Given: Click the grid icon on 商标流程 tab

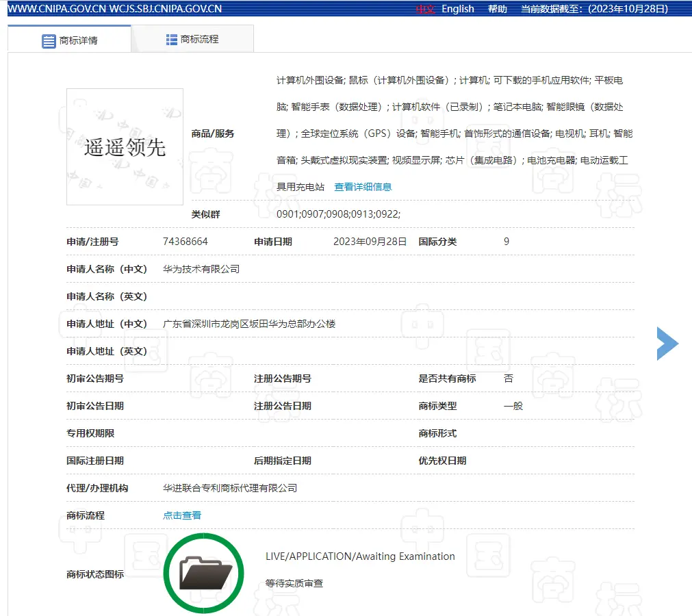Looking at the screenshot, I should 172,40.
